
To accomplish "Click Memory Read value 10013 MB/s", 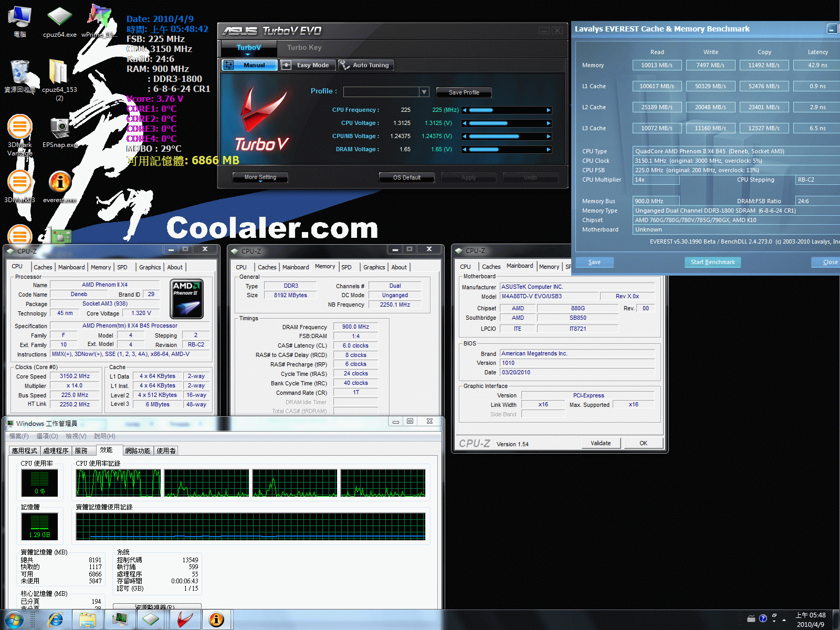I will (657, 65).
